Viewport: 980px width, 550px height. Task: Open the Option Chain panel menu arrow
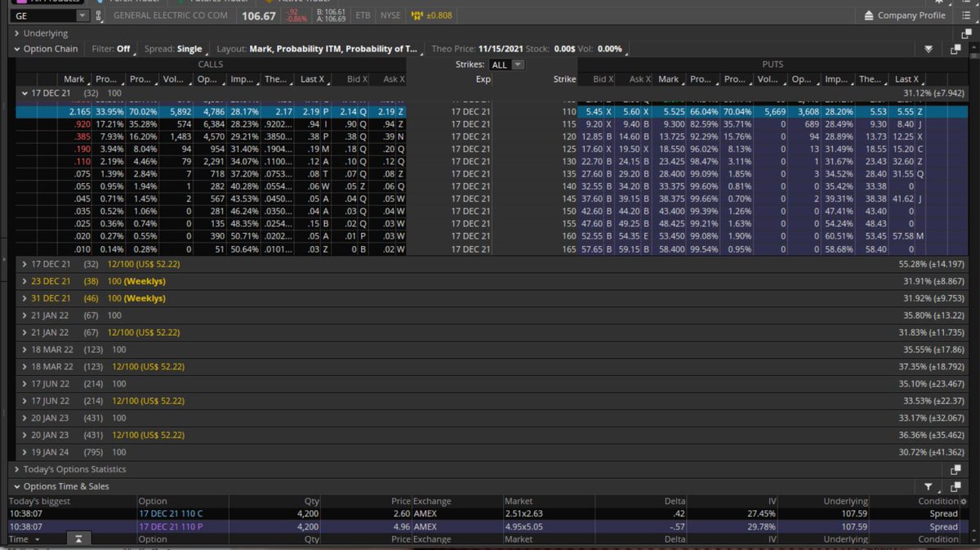click(929, 49)
